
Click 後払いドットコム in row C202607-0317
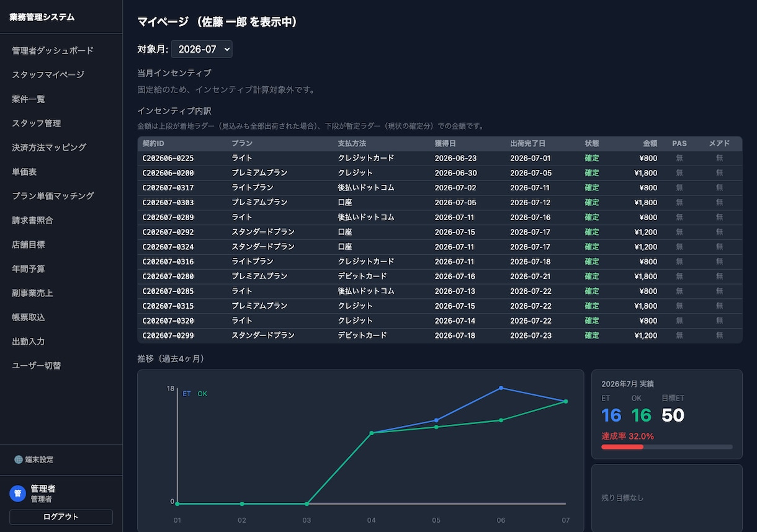(366, 187)
